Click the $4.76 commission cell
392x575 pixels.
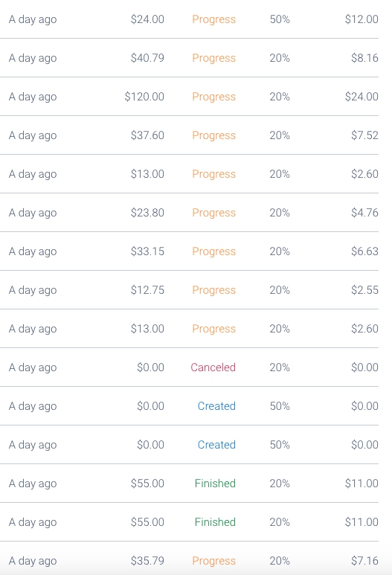[364, 213]
